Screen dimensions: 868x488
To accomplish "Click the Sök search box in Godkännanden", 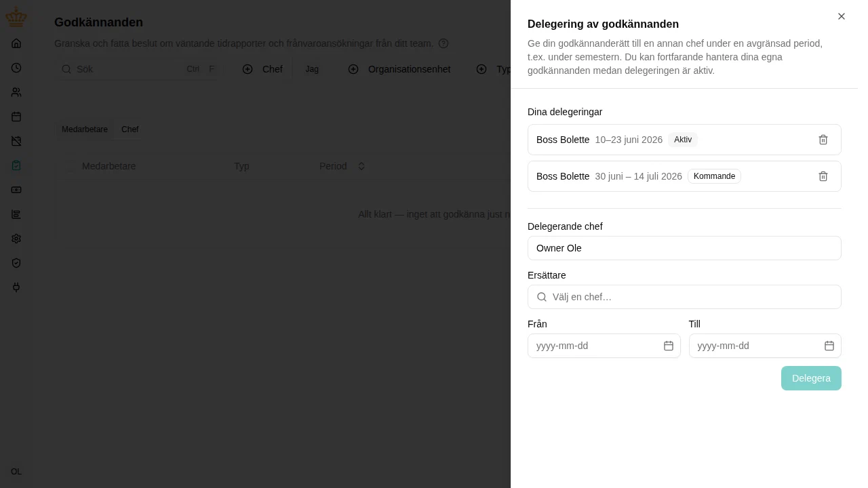I will pyautogui.click(x=137, y=69).
